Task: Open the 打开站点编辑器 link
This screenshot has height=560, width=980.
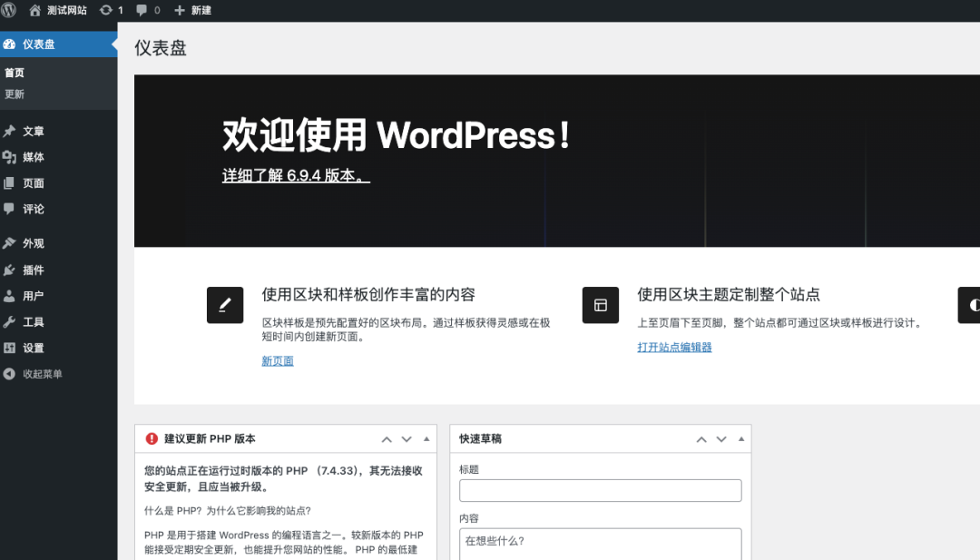Action: click(x=674, y=347)
